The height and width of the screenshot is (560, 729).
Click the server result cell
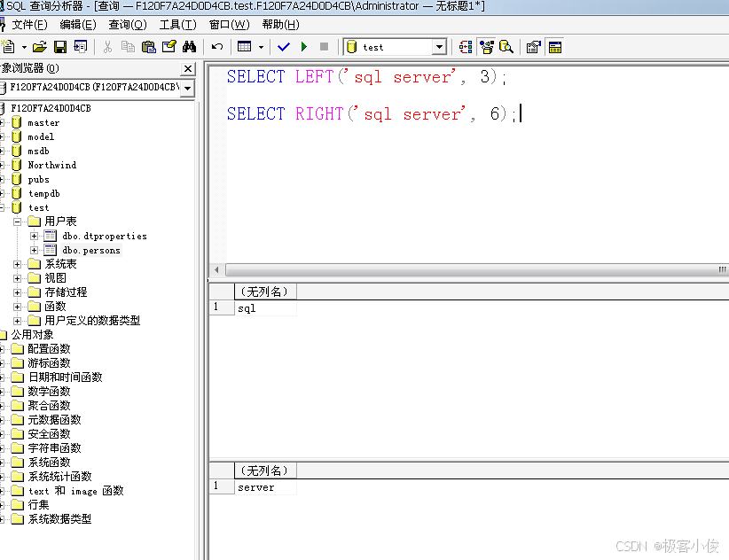[x=265, y=487]
